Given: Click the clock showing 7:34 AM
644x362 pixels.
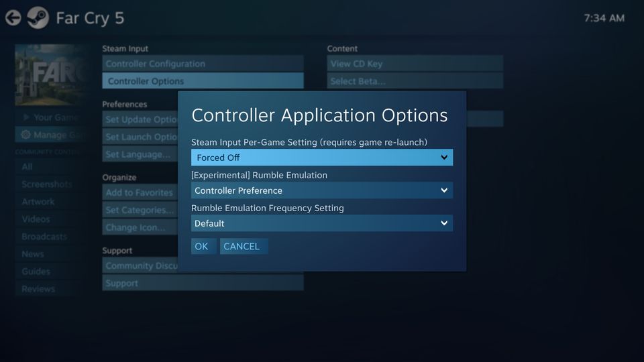Looking at the screenshot, I should pyautogui.click(x=604, y=18).
